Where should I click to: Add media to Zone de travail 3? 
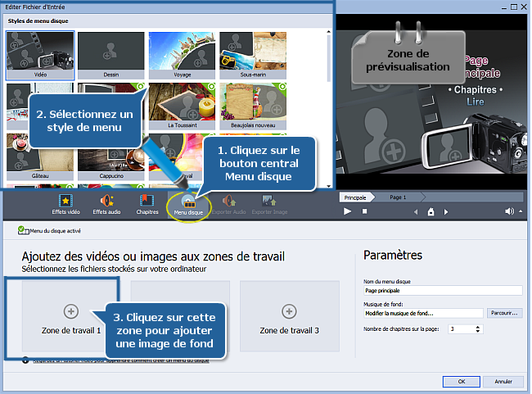point(290,316)
